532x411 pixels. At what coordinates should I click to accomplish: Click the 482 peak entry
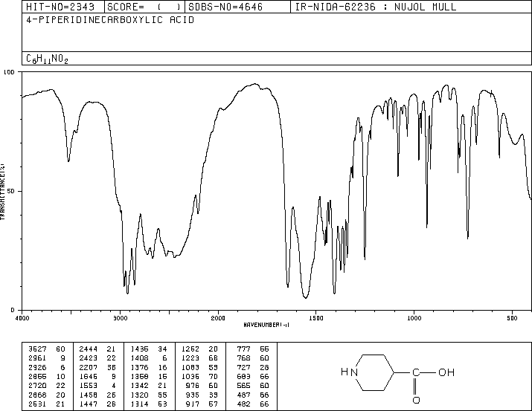(x=253, y=404)
